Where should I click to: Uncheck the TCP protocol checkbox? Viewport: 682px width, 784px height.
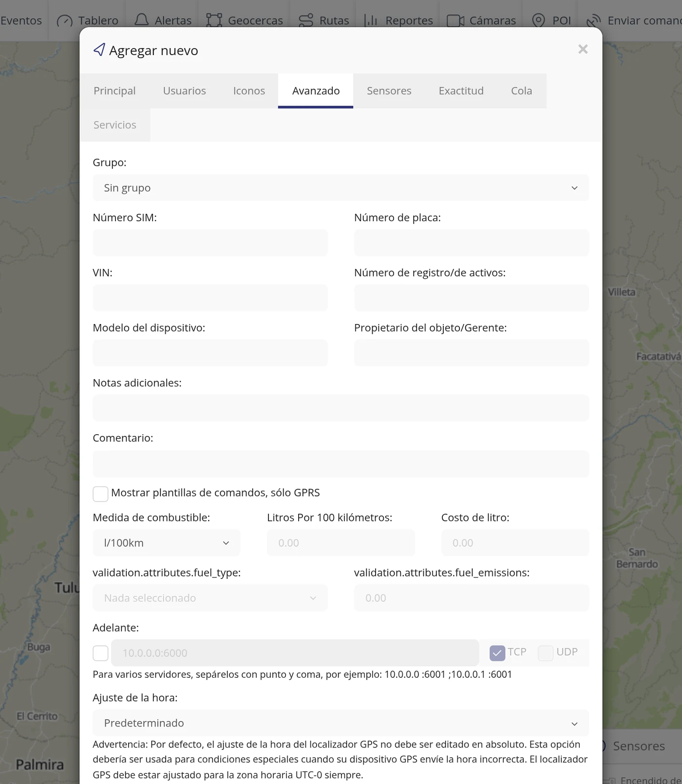click(x=497, y=653)
